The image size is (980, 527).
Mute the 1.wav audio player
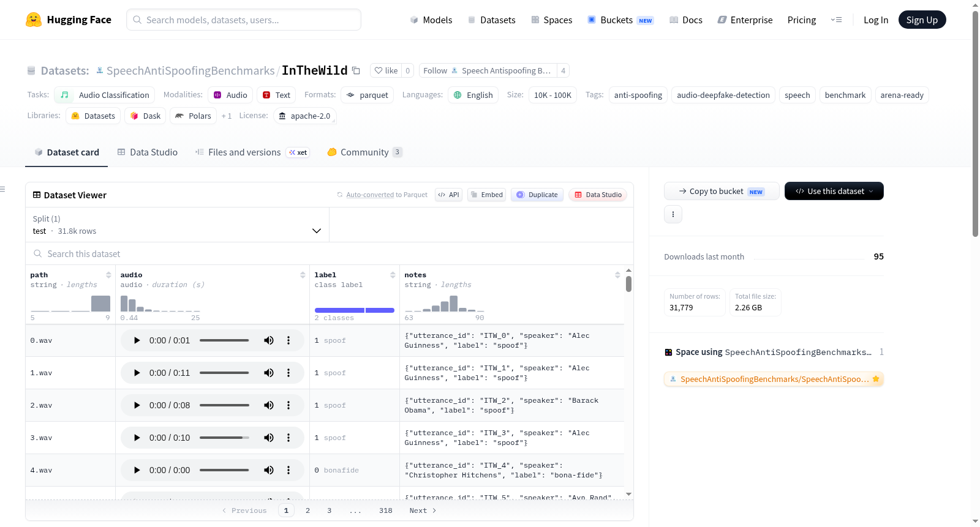(x=269, y=373)
